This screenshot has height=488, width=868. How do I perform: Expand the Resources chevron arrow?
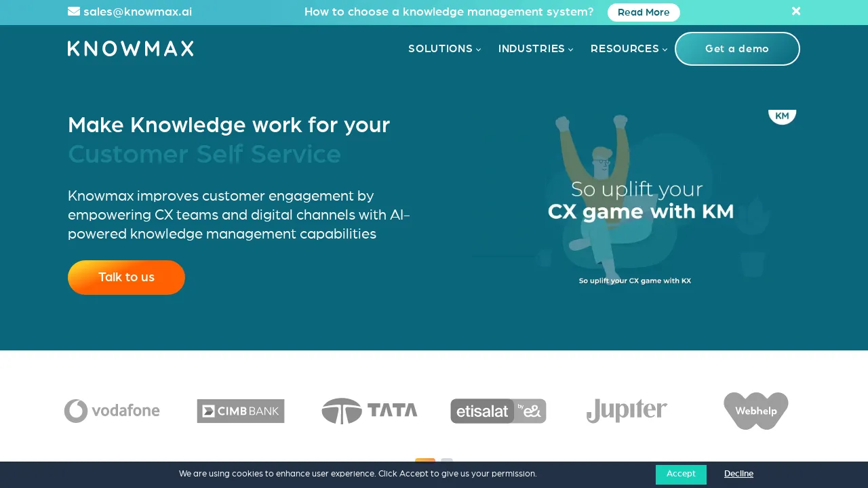[x=665, y=49]
